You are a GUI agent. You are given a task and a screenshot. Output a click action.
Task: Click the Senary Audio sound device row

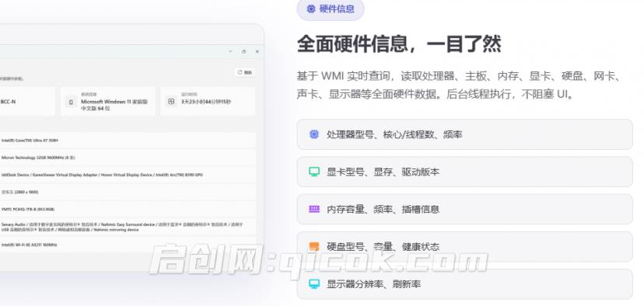128,227
